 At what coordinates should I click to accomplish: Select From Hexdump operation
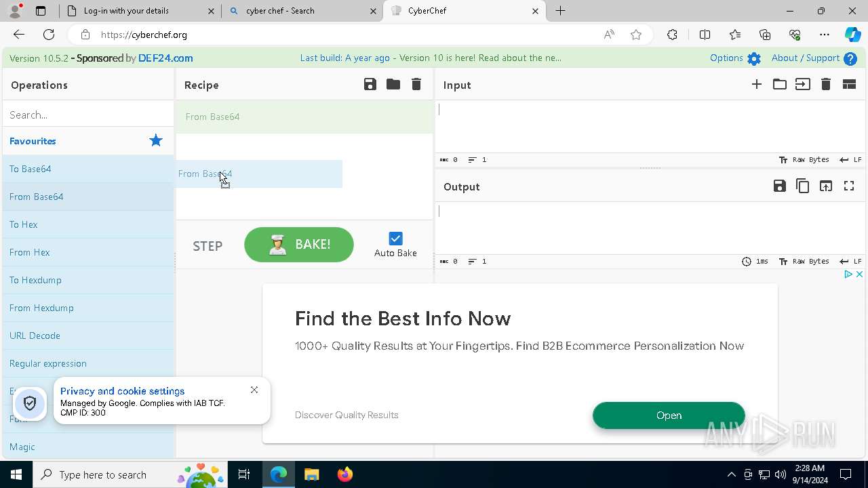click(88, 308)
